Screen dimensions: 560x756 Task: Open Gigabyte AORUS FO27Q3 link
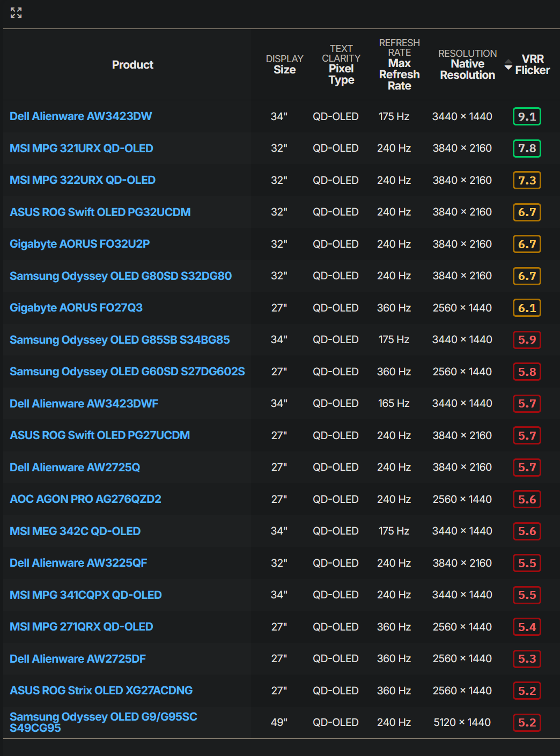pyautogui.click(x=76, y=308)
